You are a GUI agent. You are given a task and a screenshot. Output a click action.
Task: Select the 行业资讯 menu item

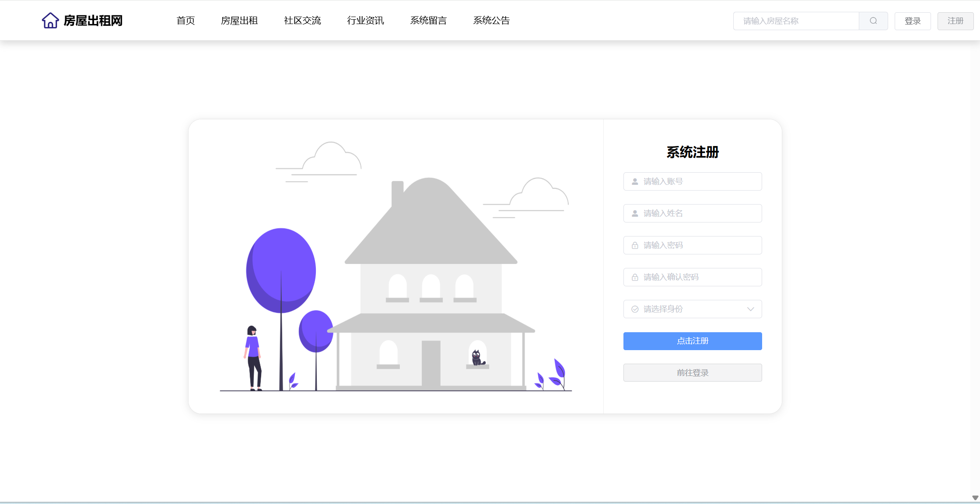(365, 21)
